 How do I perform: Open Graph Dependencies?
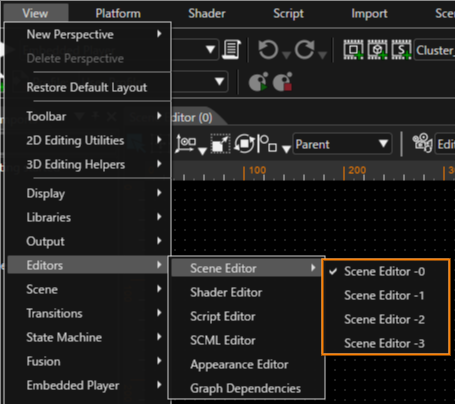[x=246, y=388]
